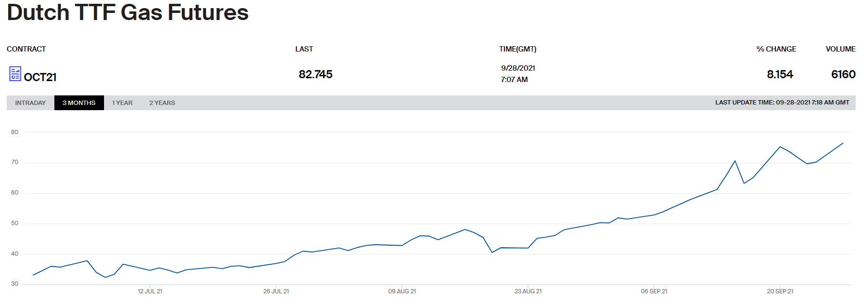Click the 06 SEP 21 axis label
The image size is (868, 300).
[x=654, y=291]
